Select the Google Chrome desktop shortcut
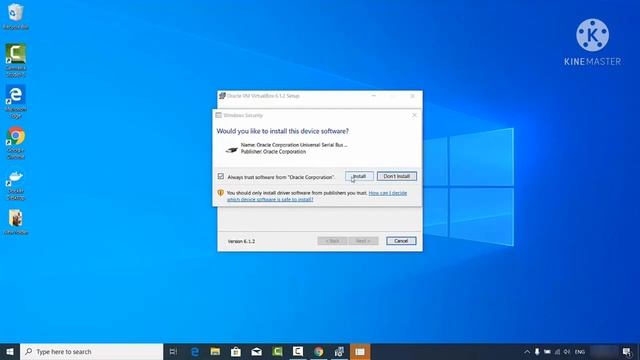 [16, 142]
